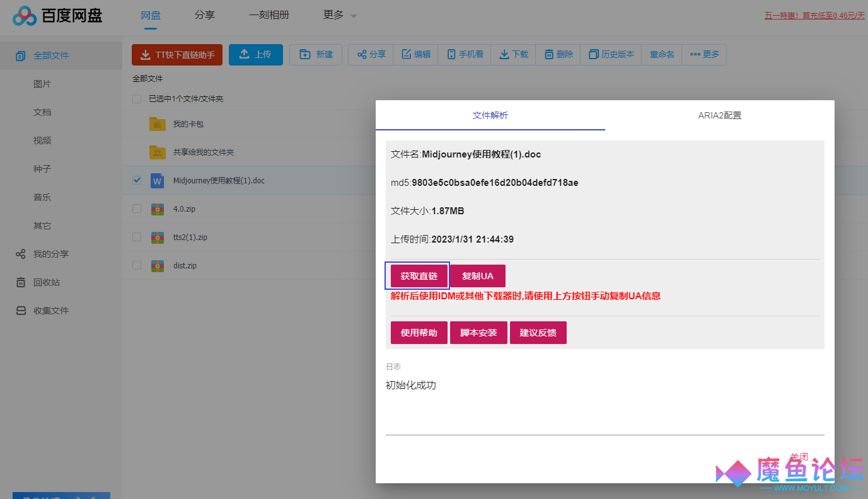This screenshot has height=499, width=868.
Task: Open the 网盘 tab
Action: (151, 15)
